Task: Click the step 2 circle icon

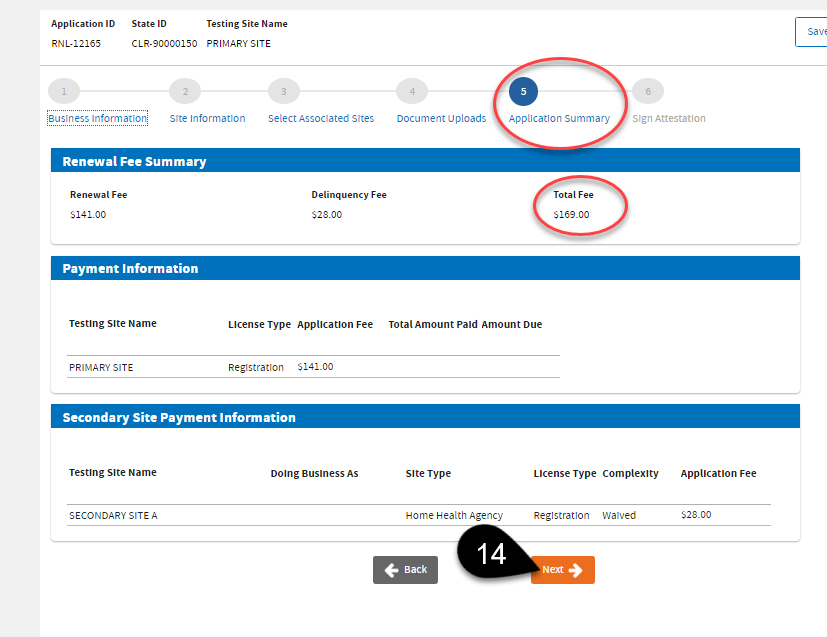Action: [184, 92]
